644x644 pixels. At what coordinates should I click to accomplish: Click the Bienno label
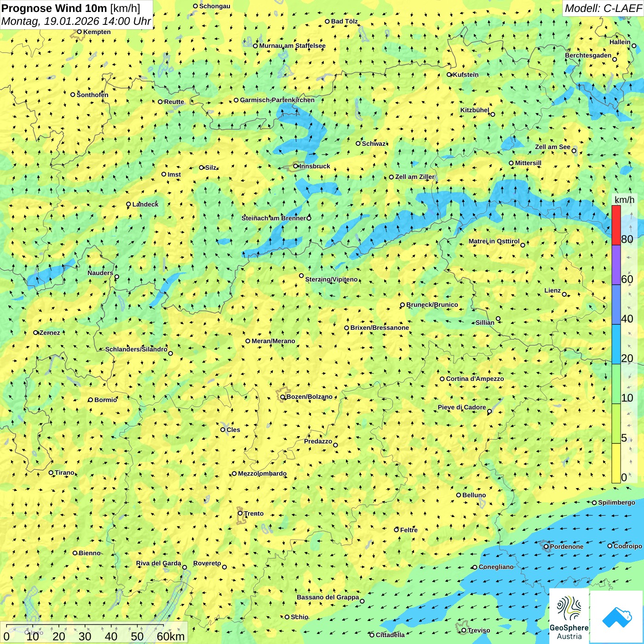(x=89, y=553)
